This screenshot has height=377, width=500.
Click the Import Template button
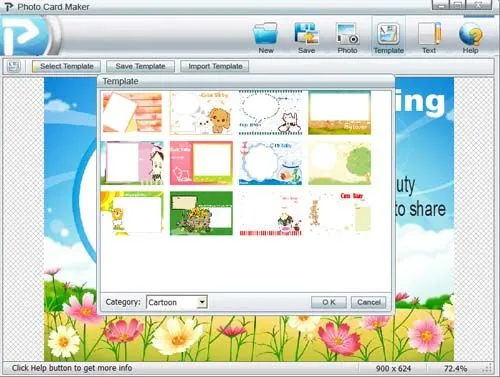[x=215, y=66]
